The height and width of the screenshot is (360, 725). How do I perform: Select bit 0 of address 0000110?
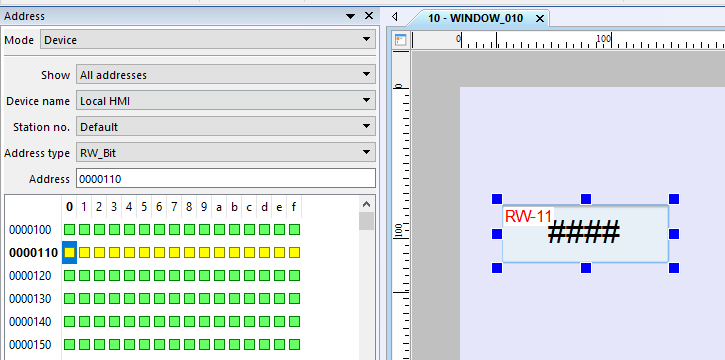(69, 252)
